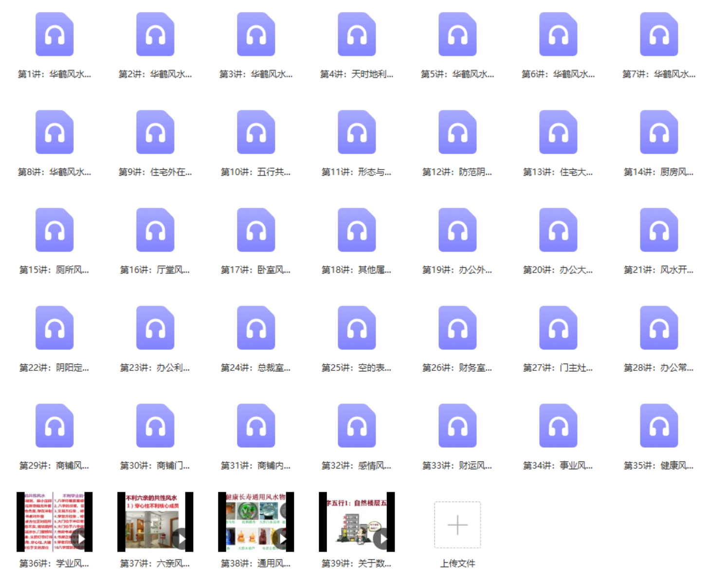Choose the 第24讲: 总裁室 audio file
710x588 pixels.
[256, 328]
